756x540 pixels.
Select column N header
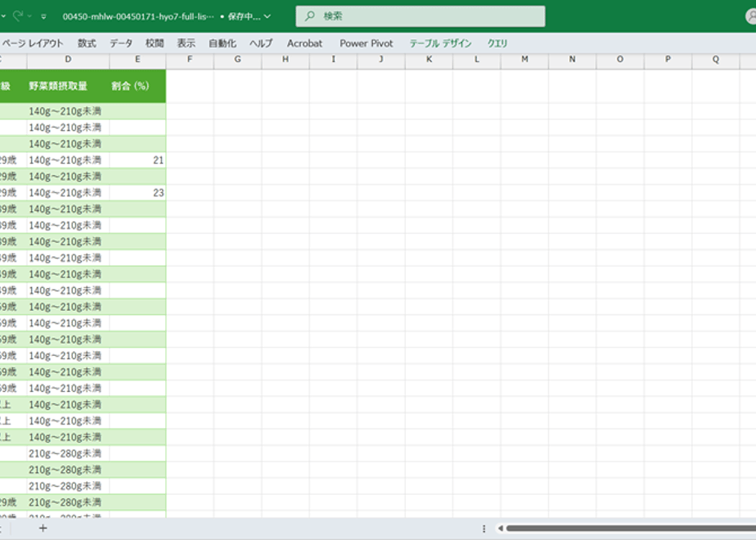(572, 59)
